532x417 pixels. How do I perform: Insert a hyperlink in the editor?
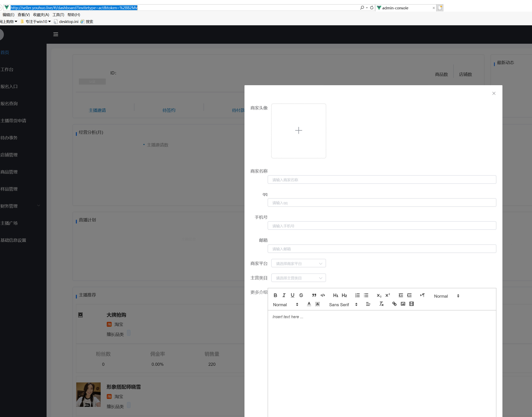click(x=394, y=304)
